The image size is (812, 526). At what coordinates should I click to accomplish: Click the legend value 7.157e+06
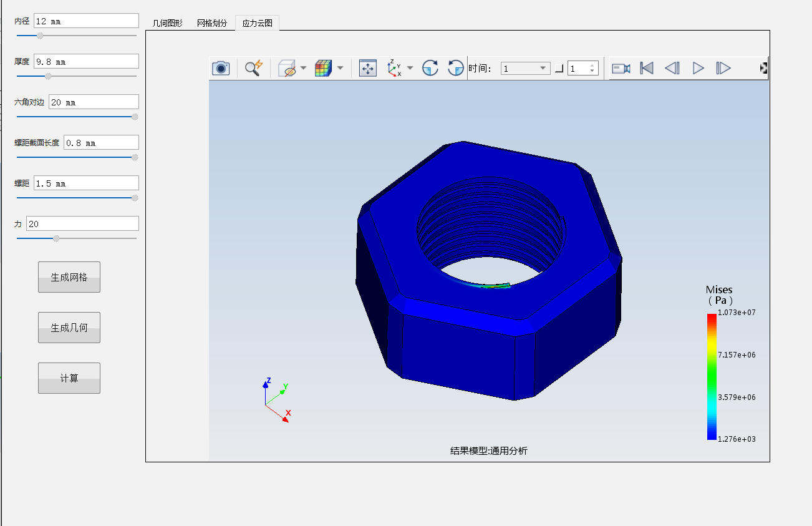click(x=737, y=355)
